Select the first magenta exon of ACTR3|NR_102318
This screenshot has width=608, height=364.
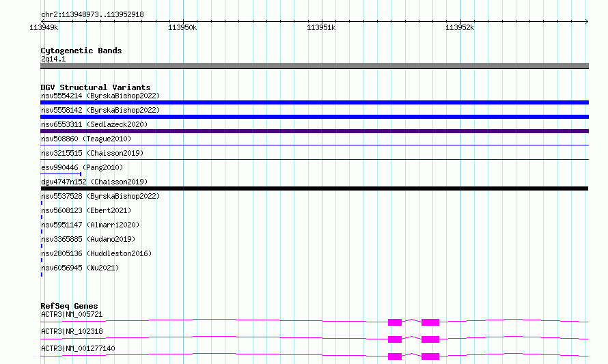click(x=395, y=339)
